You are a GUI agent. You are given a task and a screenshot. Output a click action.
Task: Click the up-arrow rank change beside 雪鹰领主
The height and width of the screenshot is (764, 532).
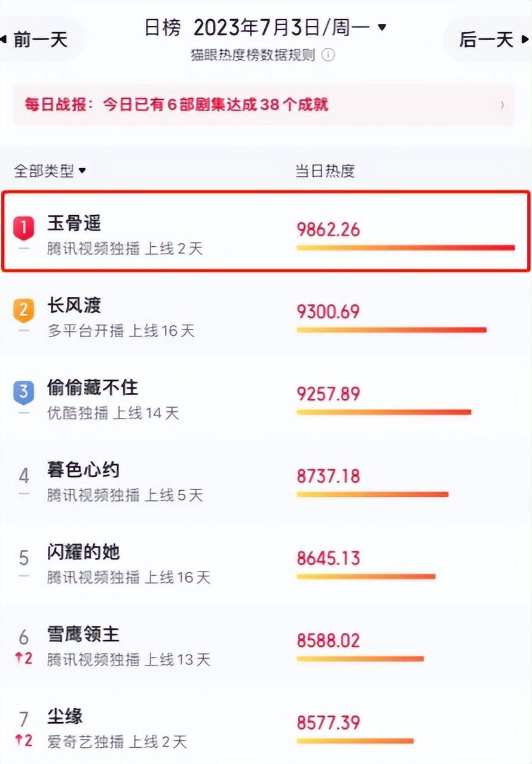point(24,659)
